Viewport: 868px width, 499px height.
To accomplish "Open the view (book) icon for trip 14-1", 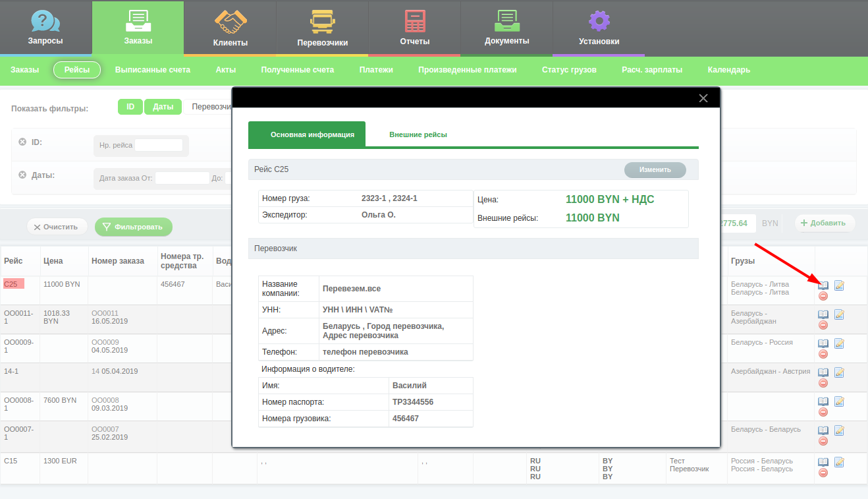I will pos(823,372).
